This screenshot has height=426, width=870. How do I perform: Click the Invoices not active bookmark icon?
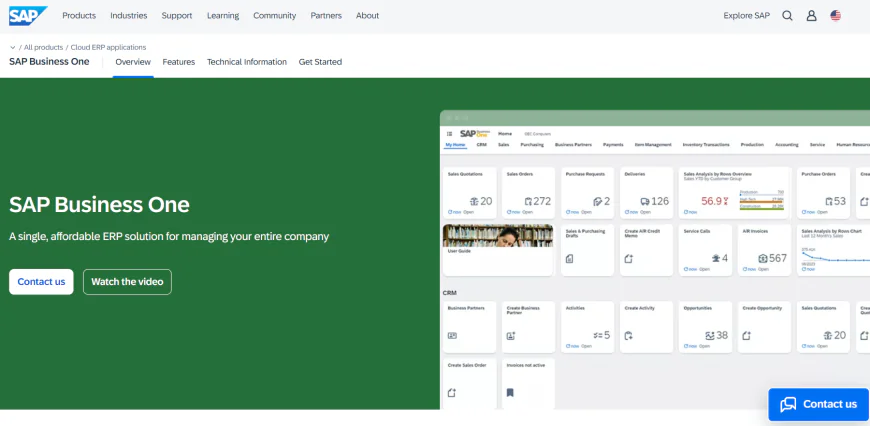coord(510,393)
